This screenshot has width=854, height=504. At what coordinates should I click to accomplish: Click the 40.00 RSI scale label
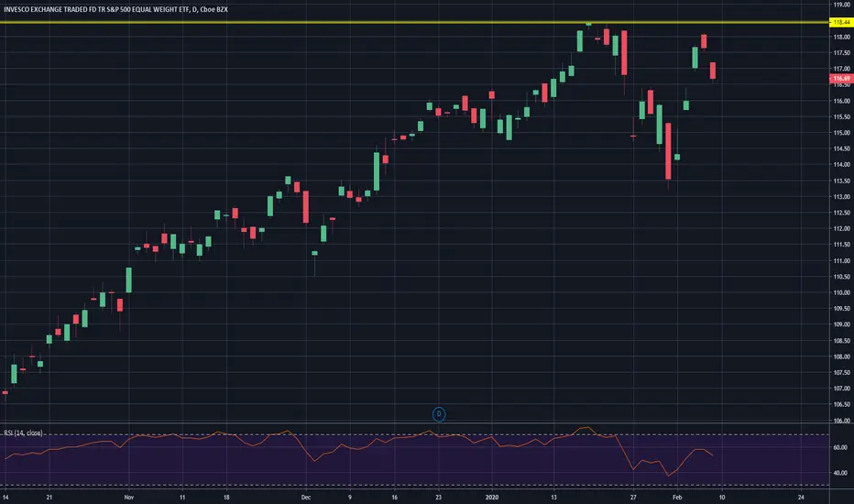coord(840,473)
